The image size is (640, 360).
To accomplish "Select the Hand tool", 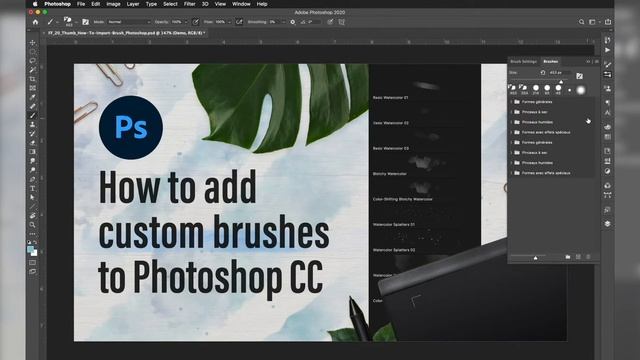I will coord(32,216).
